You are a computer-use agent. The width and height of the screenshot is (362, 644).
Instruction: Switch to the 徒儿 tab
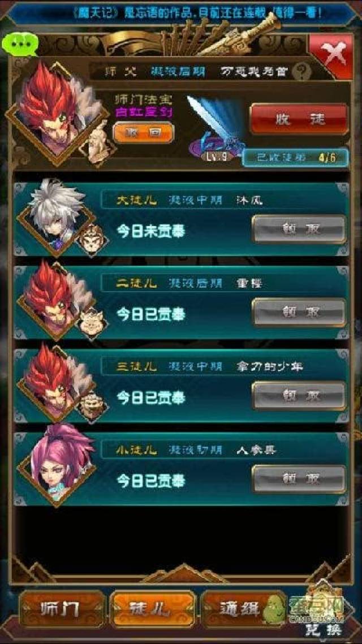(152, 609)
